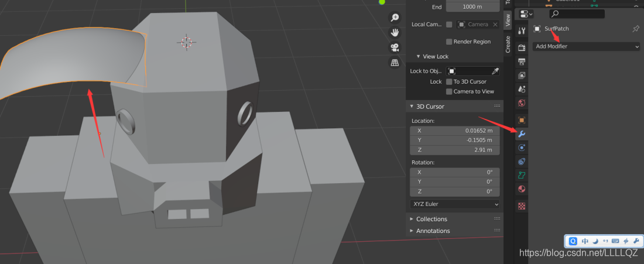Pick Lock to Object with the eyedropper
Screen dimensions: 644x264
tap(495, 71)
